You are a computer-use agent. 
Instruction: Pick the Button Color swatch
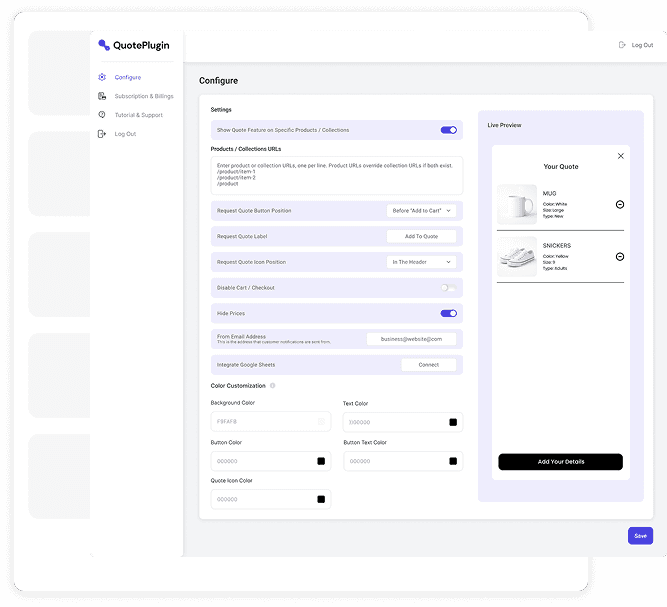321,461
